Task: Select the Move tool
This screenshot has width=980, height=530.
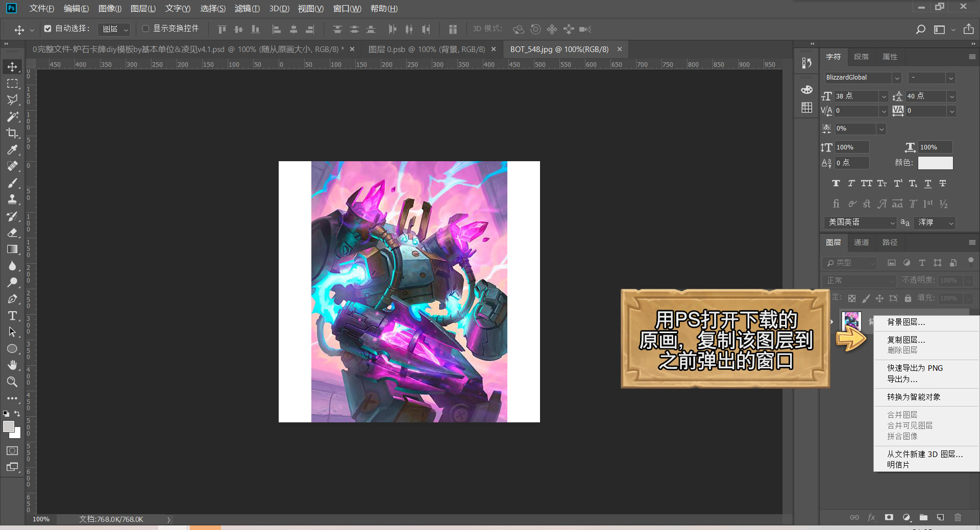Action: (x=12, y=67)
